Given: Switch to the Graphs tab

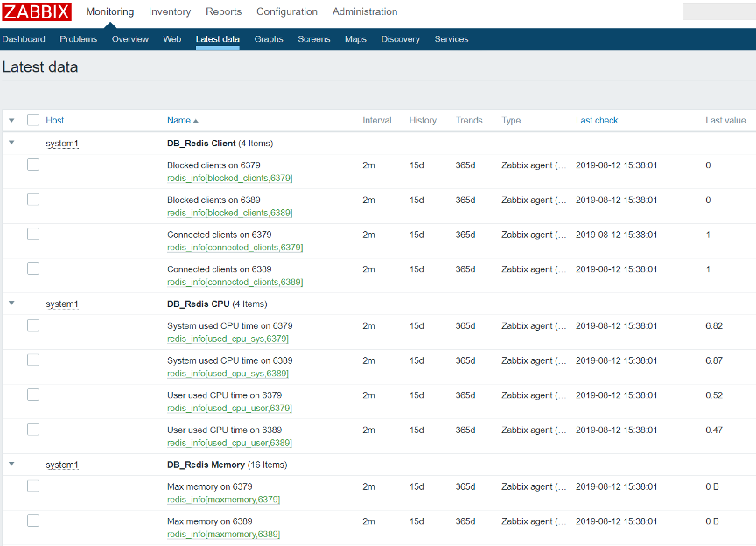Looking at the screenshot, I should click(269, 39).
